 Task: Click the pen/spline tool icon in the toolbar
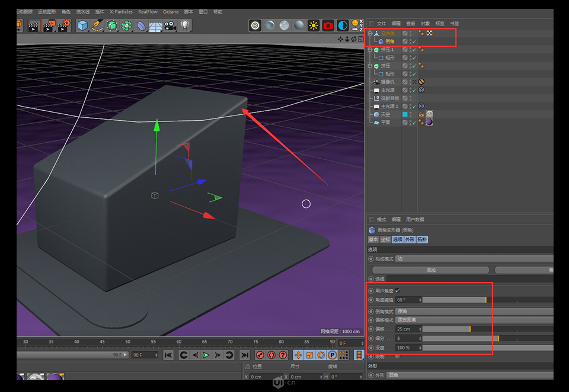point(97,25)
